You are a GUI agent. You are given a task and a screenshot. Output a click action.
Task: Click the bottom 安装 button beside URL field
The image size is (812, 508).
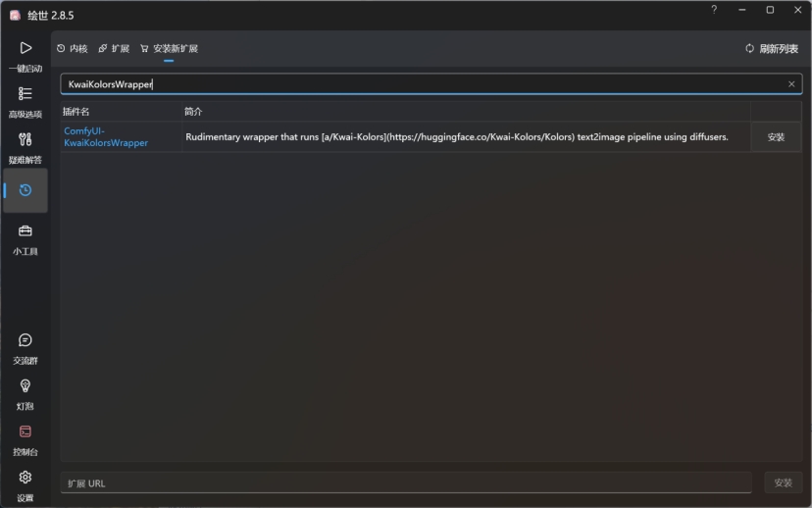click(x=783, y=483)
